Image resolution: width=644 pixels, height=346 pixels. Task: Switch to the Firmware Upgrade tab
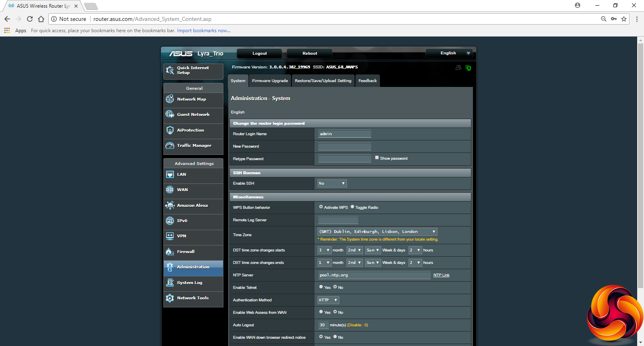(270, 81)
